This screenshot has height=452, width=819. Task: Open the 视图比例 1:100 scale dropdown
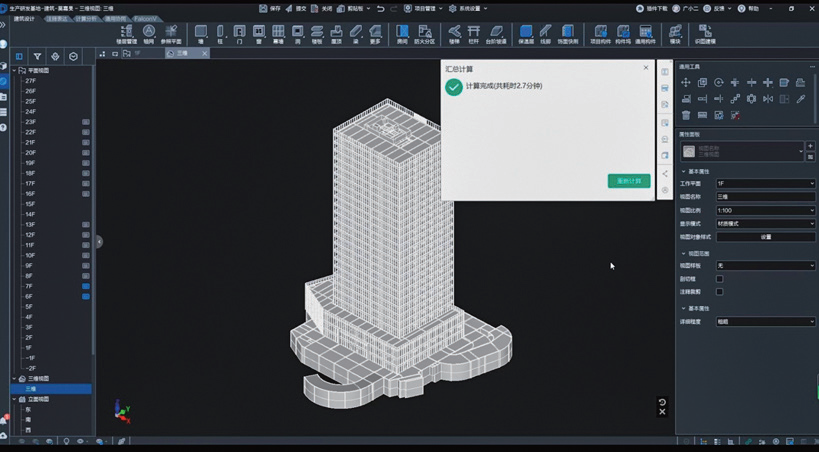click(x=765, y=210)
